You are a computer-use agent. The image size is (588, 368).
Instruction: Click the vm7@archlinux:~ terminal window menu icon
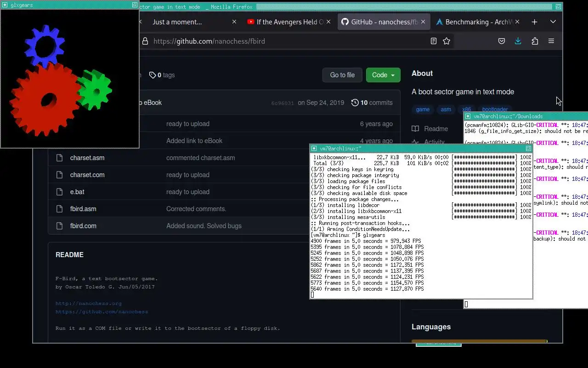(x=314, y=148)
